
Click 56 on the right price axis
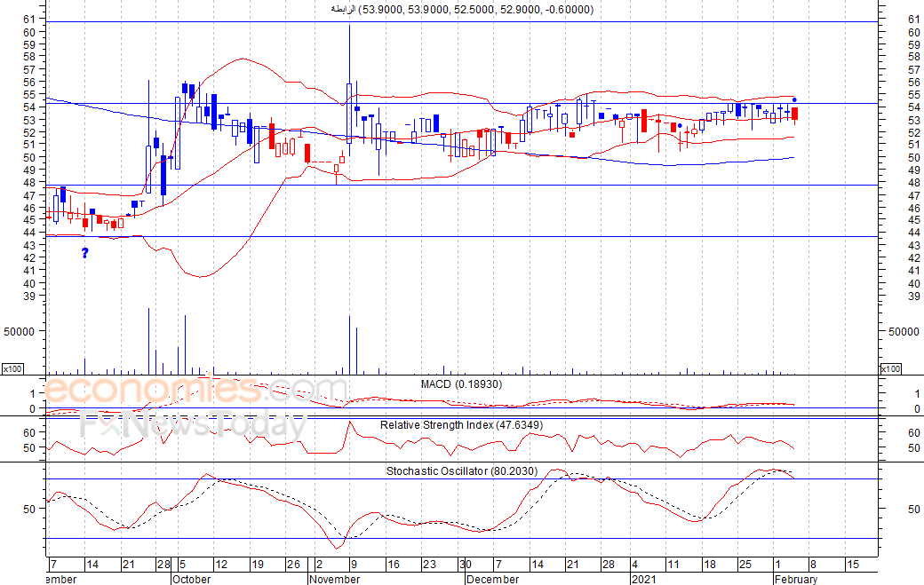pyautogui.click(x=914, y=83)
